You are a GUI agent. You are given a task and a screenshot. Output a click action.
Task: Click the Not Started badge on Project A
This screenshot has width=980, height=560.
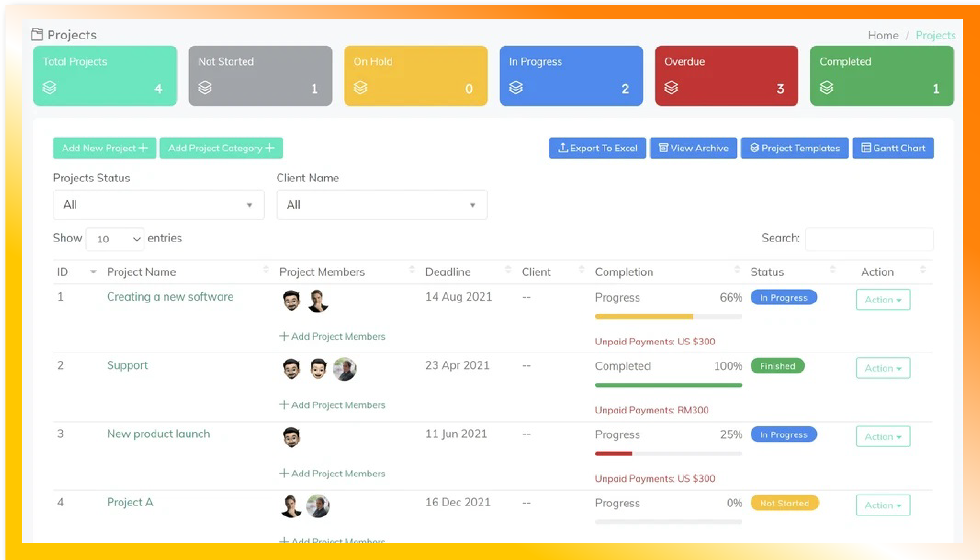click(785, 503)
